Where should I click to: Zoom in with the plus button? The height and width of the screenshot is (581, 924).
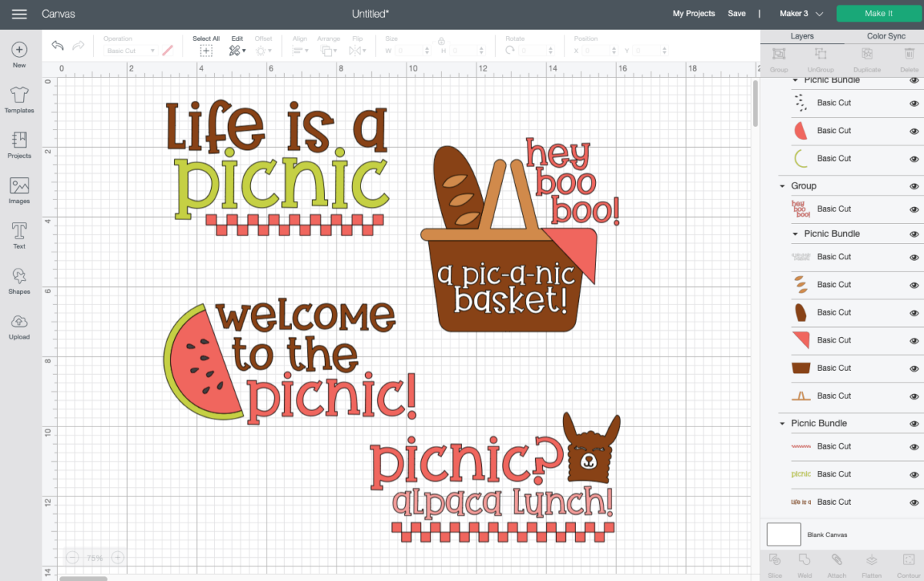(x=118, y=557)
